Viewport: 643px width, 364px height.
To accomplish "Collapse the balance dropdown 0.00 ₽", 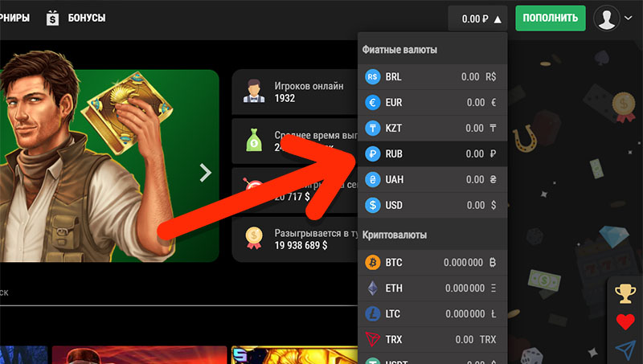I will click(479, 18).
